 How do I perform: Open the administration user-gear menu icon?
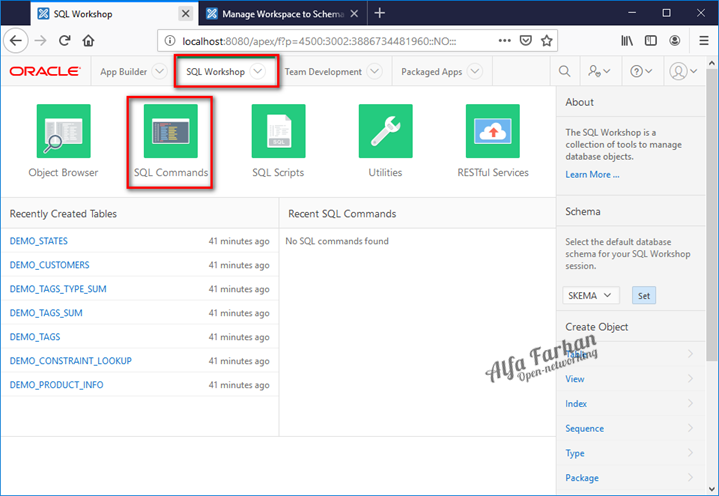599,71
